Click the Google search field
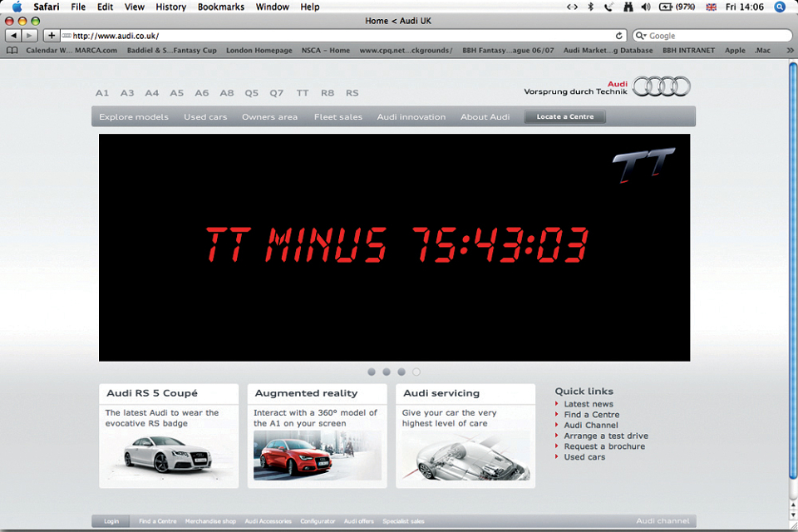Screen dimensions: 798x532 click(712, 36)
